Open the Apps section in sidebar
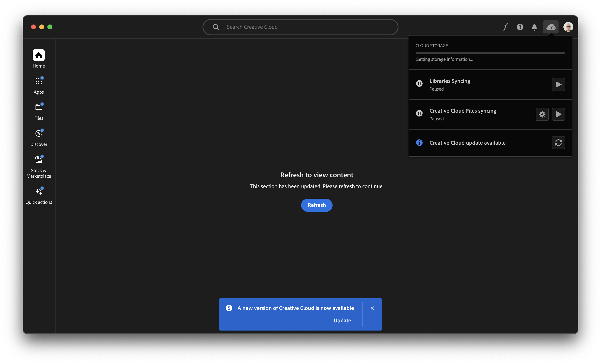 (x=39, y=85)
